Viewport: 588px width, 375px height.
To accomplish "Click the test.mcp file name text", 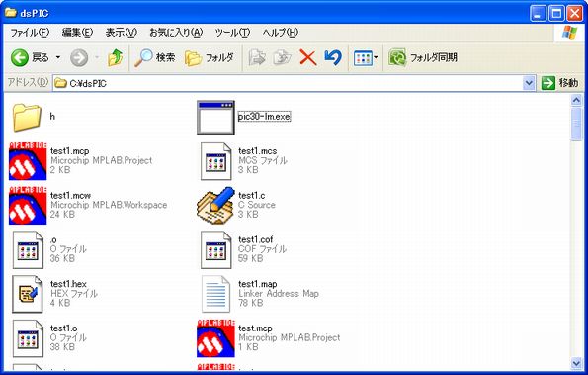I will pyautogui.click(x=255, y=328).
